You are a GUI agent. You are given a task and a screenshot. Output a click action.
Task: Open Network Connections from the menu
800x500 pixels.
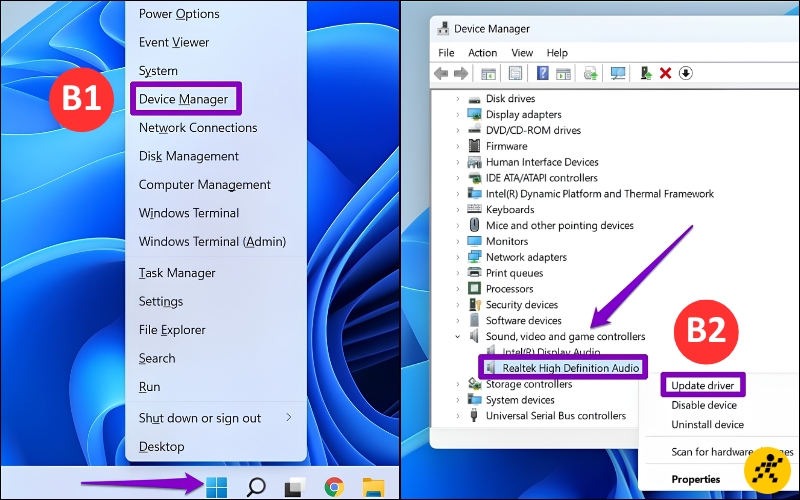198,128
